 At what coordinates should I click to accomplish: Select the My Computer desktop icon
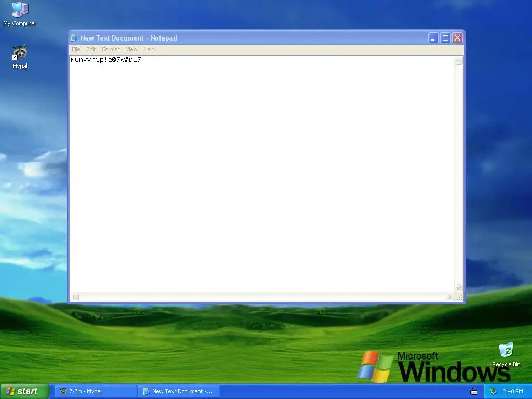20,14
